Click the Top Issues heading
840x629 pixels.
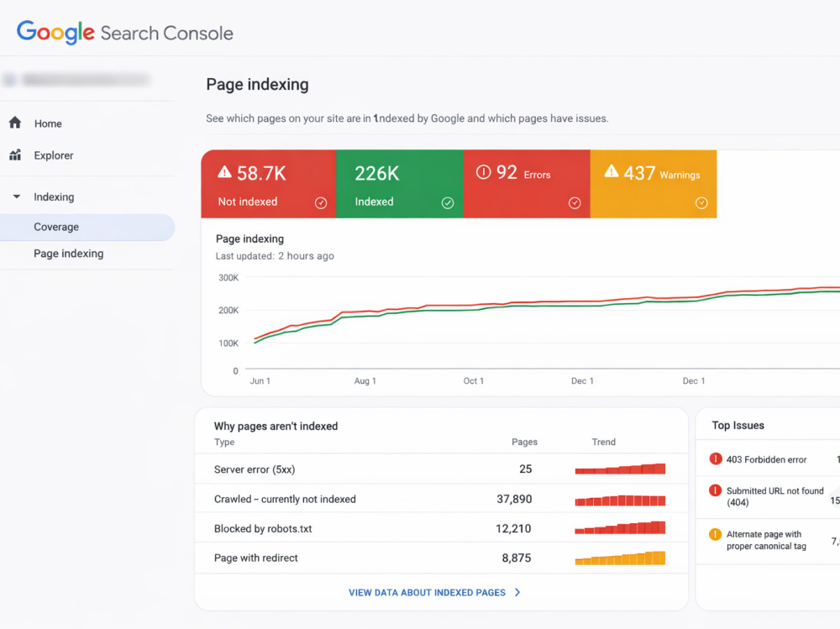738,426
